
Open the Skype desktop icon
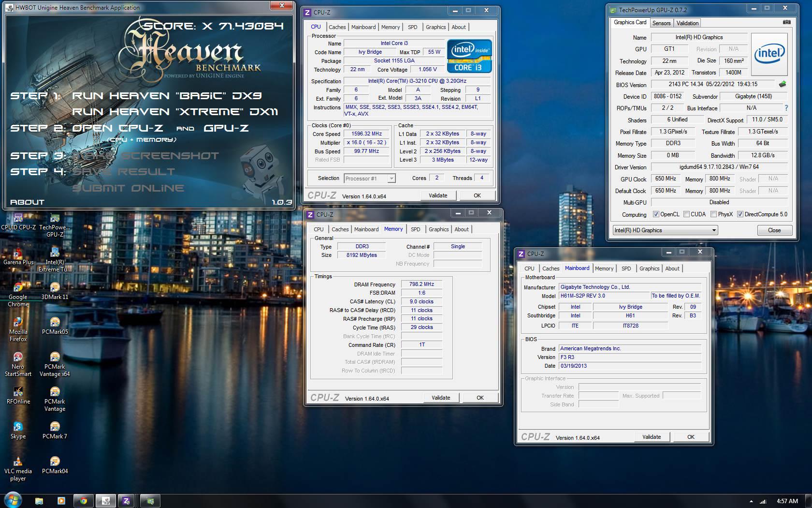18,431
